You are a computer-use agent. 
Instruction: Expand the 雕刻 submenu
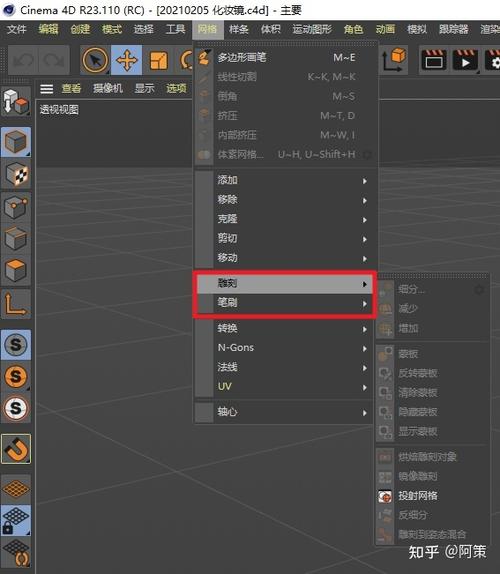point(285,283)
